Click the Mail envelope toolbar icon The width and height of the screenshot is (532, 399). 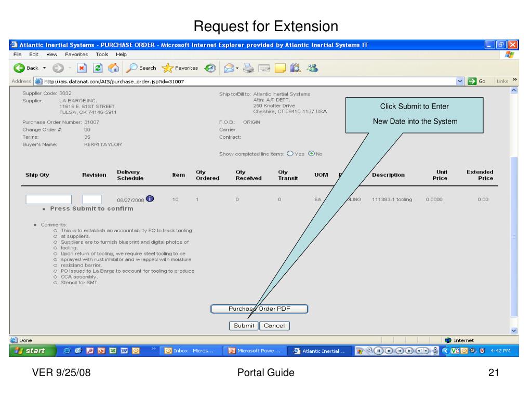pyautogui.click(x=229, y=68)
